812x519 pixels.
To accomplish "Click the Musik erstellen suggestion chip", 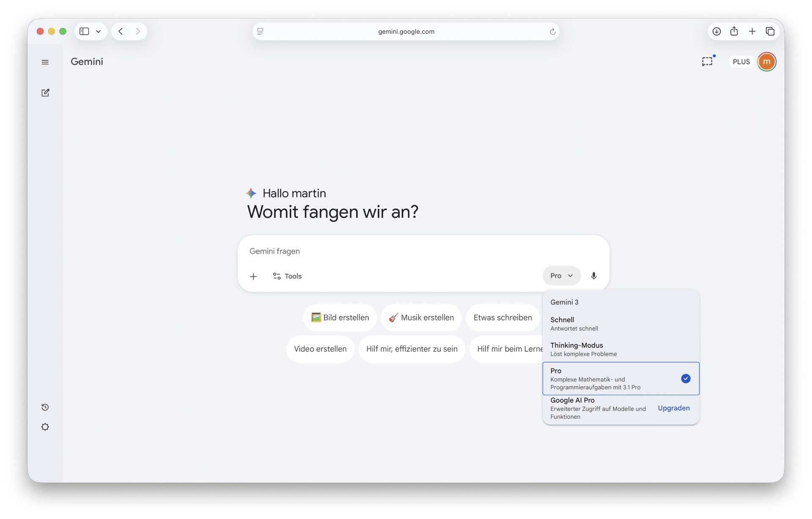I will tap(421, 317).
